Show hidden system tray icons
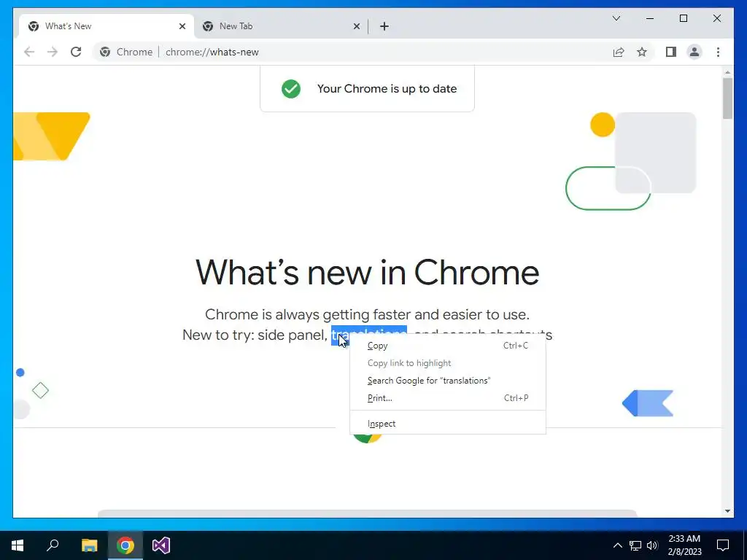Screen dimensions: 747x560 [617, 545]
